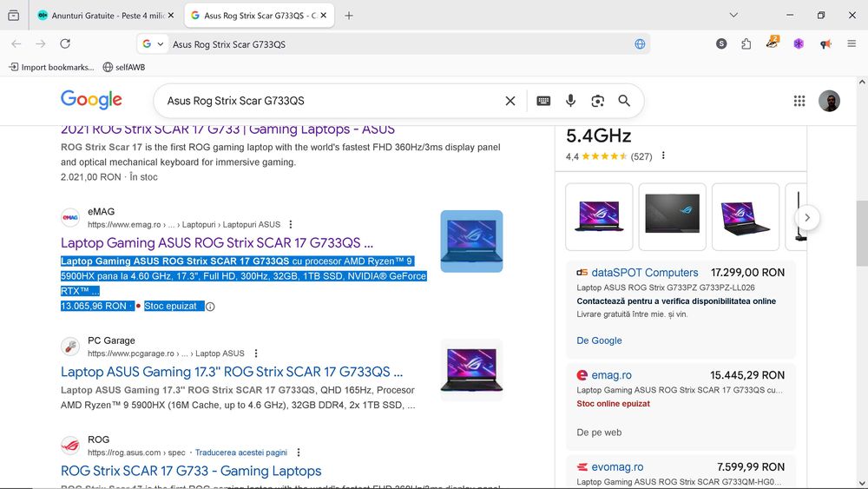The width and height of the screenshot is (868, 489).
Task: Open the megaphone extension icon
Action: (x=825, y=43)
